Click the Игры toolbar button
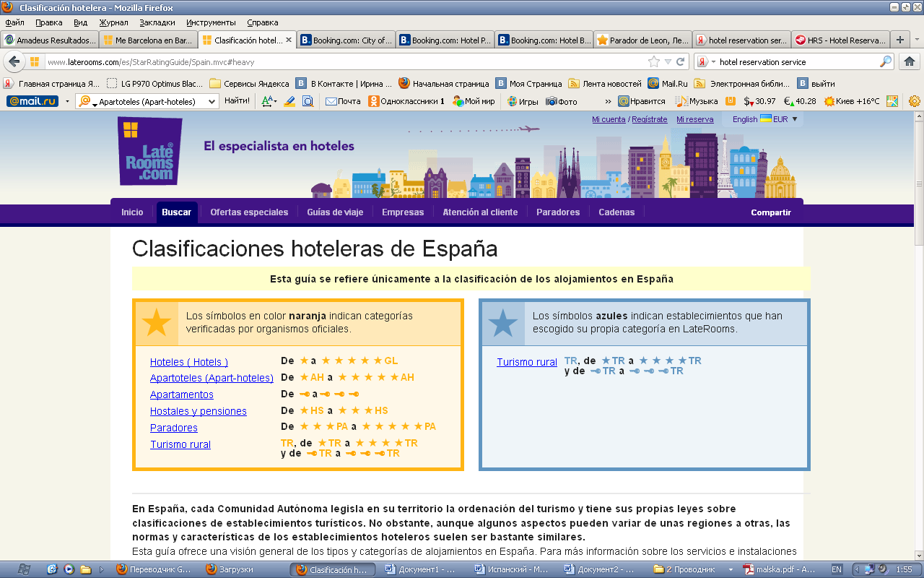Screen dimensions: 924x578 (x=522, y=101)
